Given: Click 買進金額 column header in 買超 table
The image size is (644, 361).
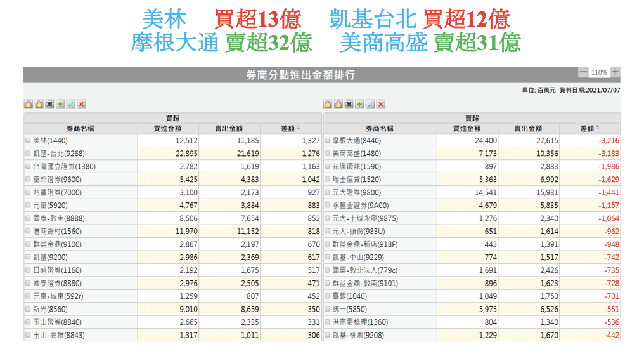Looking at the screenshot, I should tap(167, 128).
